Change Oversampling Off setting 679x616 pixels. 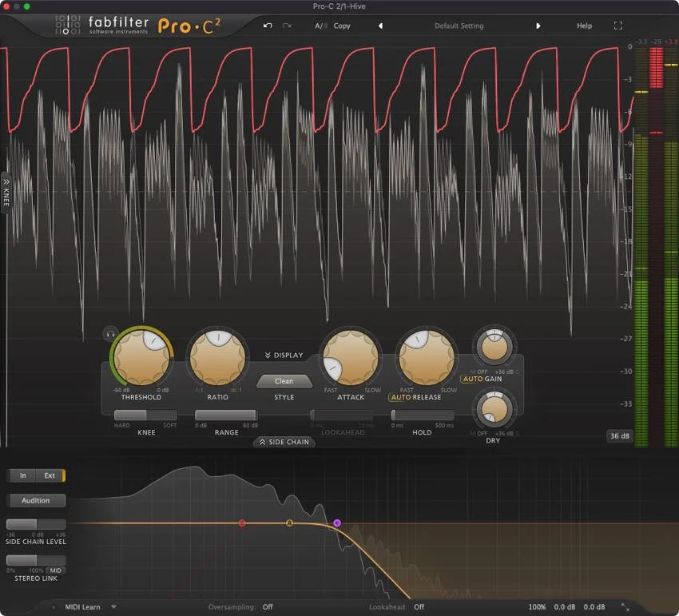[268, 607]
